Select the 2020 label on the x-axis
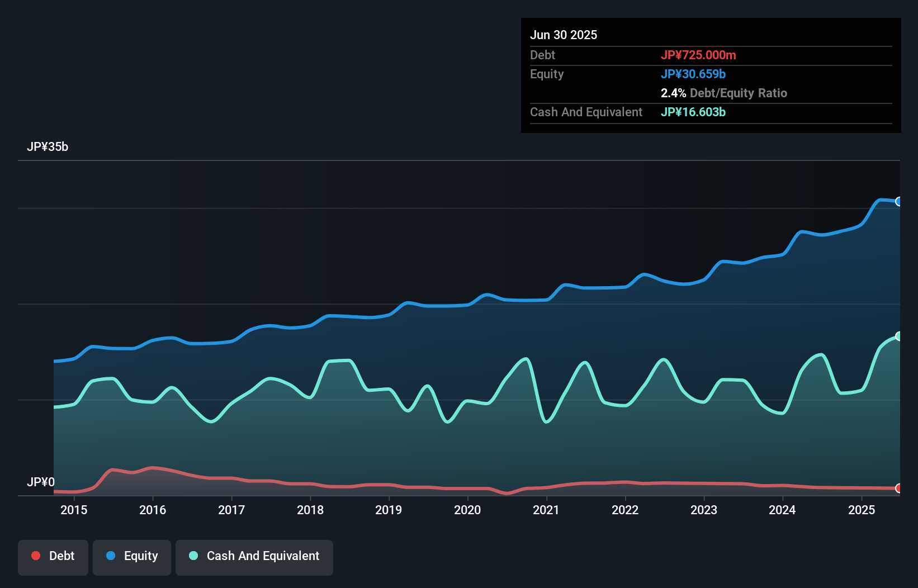The height and width of the screenshot is (588, 918). [x=467, y=510]
